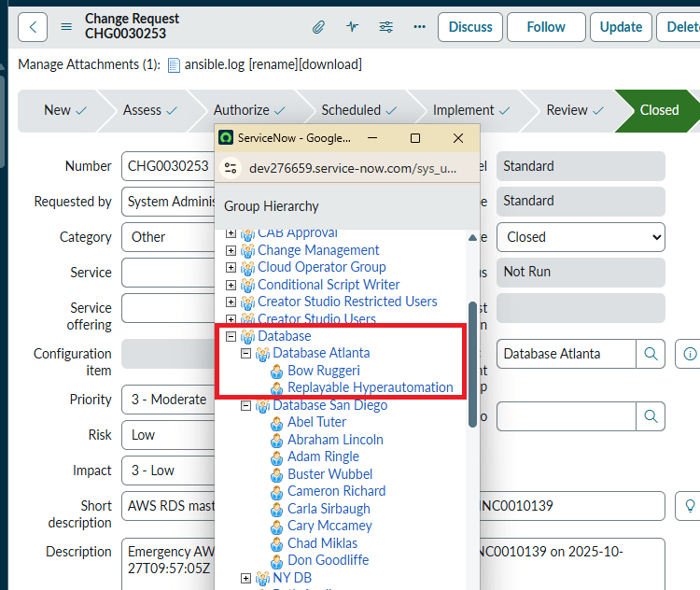Click the popup address bar URL
Screen dimensions: 700x590
pos(353,169)
